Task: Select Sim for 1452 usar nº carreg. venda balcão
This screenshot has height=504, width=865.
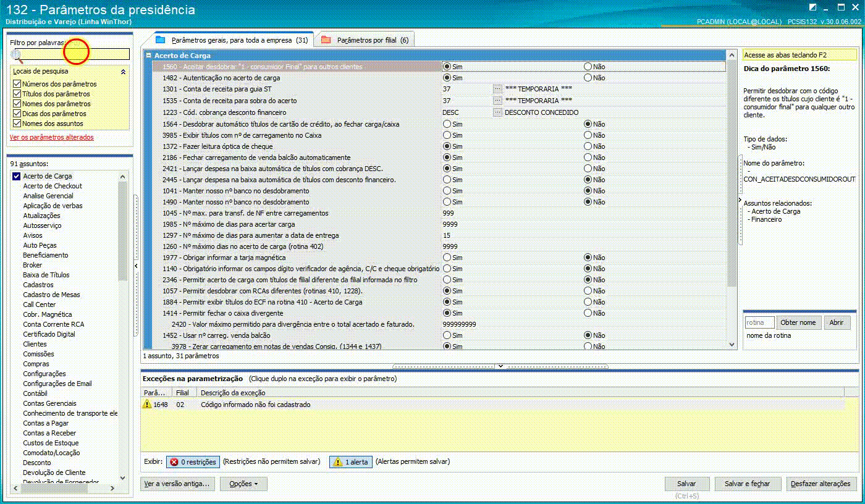Action: pyautogui.click(x=447, y=335)
